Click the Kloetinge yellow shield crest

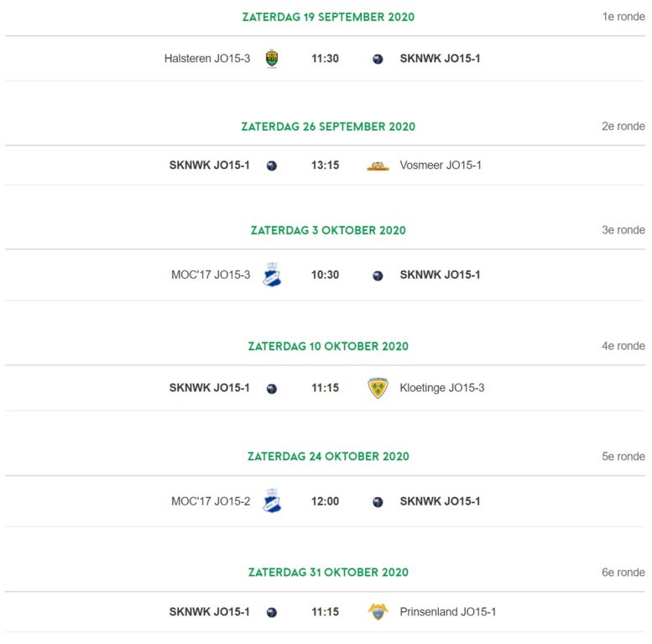pos(378,388)
